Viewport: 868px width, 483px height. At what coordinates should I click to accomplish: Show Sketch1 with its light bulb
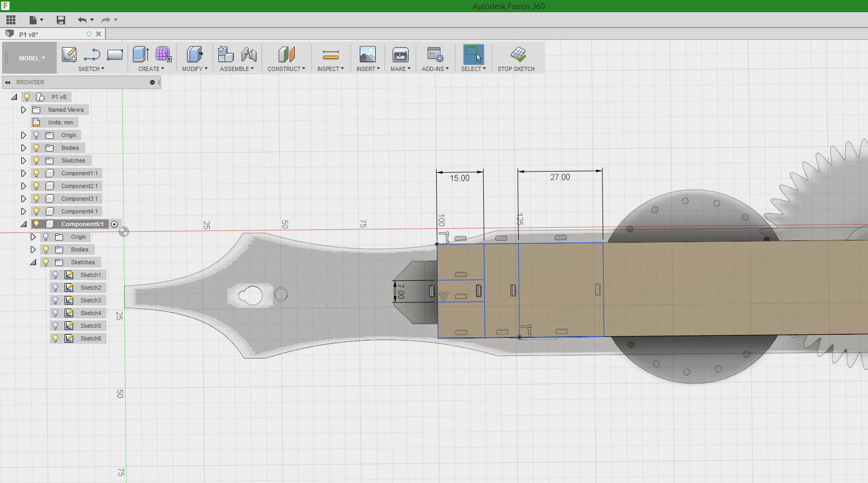click(55, 275)
